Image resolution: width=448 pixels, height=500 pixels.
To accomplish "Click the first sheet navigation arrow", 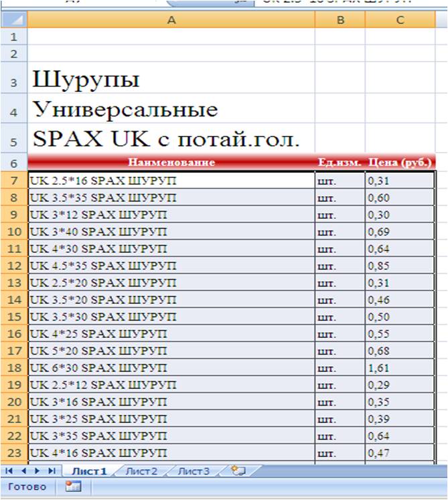I will pyautogui.click(x=10, y=471).
